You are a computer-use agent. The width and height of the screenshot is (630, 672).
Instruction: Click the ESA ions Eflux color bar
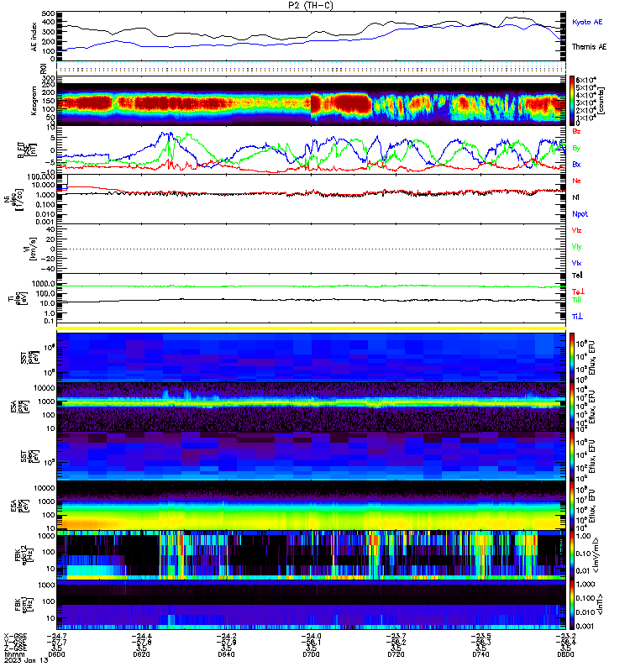[x=572, y=407]
